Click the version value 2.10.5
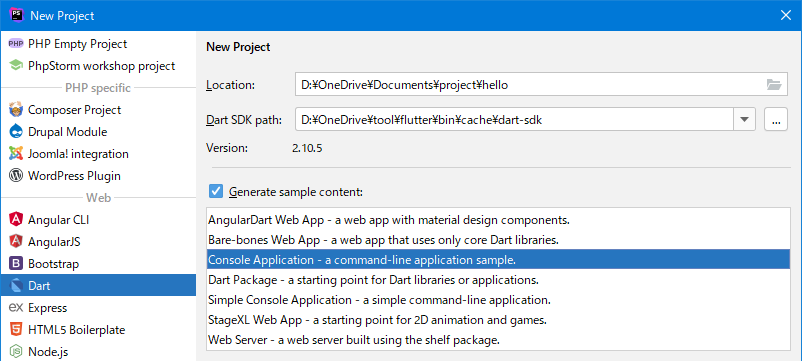The height and width of the screenshot is (361, 802). coord(307,149)
